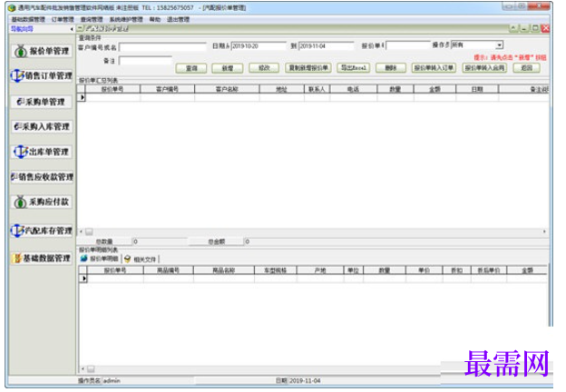Minimize the inner 汽配报价单管理 window
Screen dimensions: 566x392
524,28
